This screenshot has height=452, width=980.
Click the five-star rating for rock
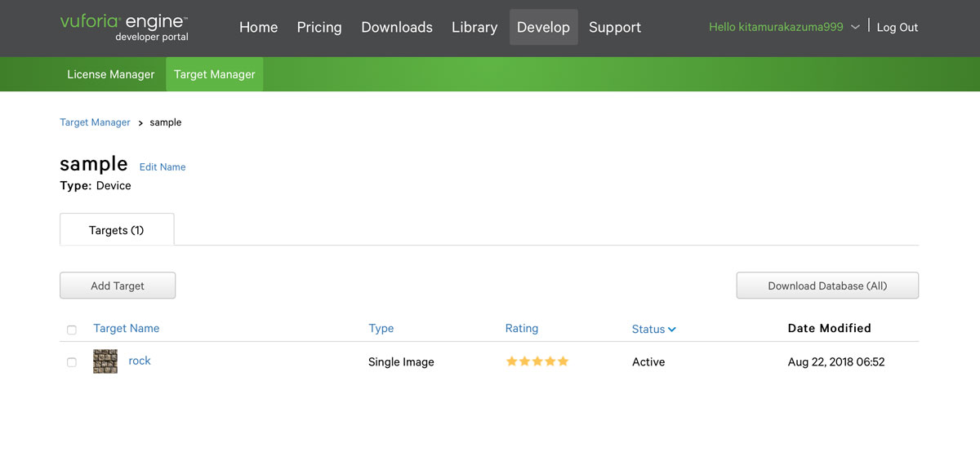[x=537, y=361]
